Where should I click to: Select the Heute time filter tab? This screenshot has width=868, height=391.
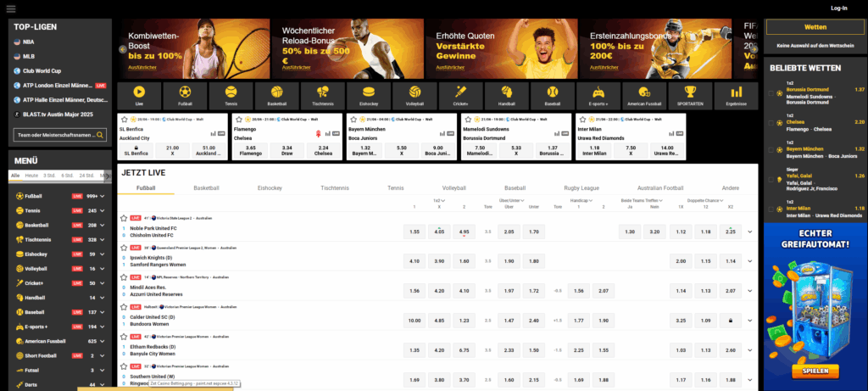pos(31,175)
